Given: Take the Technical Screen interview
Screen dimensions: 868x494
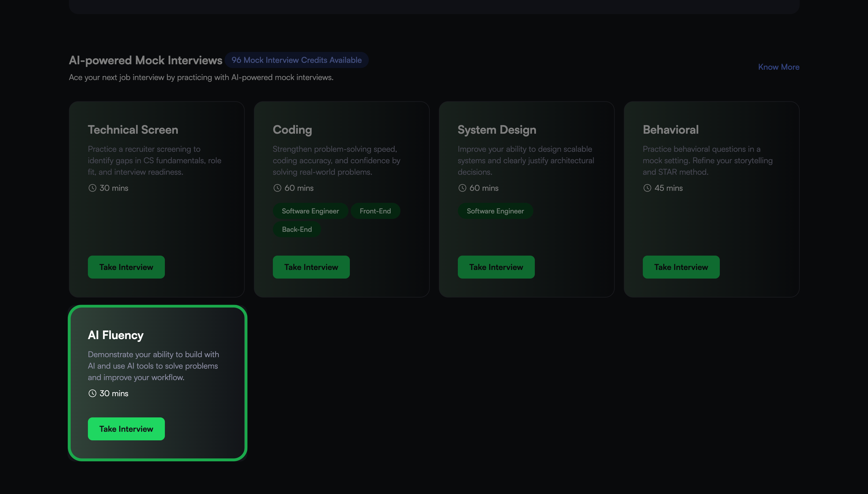Looking at the screenshot, I should pyautogui.click(x=126, y=267).
